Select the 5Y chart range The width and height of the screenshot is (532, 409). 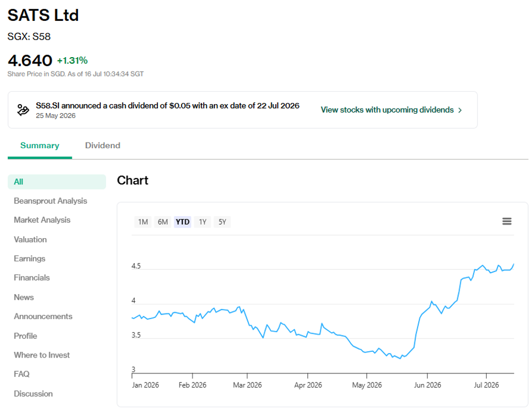pyautogui.click(x=222, y=222)
